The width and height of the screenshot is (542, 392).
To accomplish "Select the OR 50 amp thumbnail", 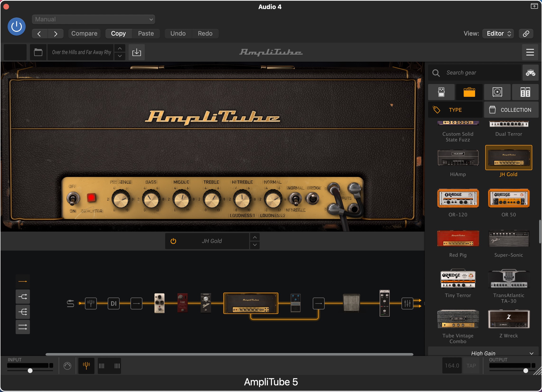I will [x=509, y=198].
